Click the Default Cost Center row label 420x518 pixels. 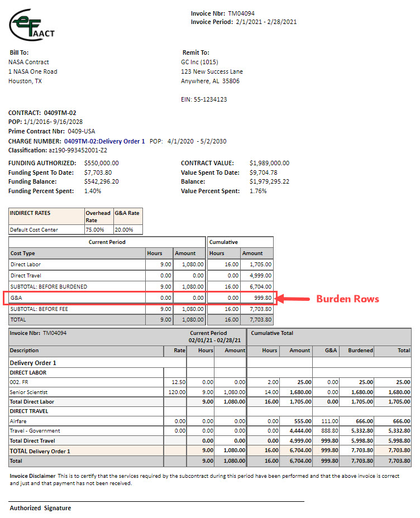pos(34,229)
